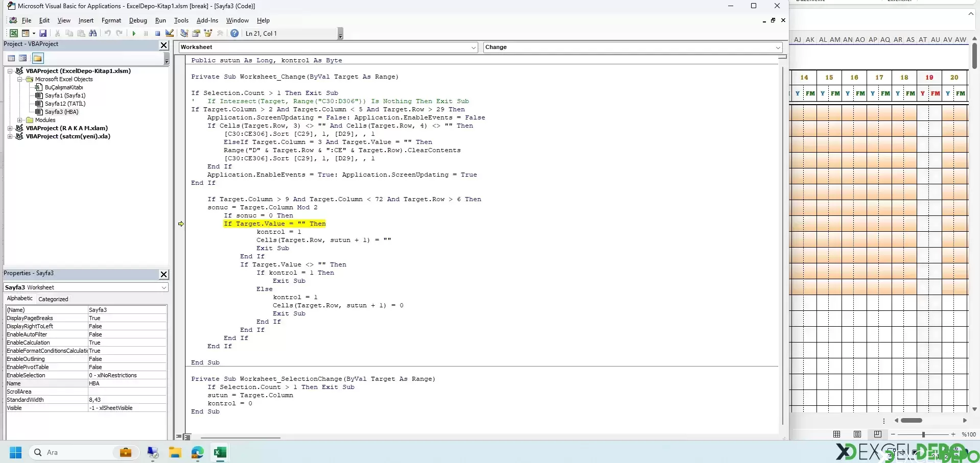Viewport: 980px width, 463px height.
Task: Open the Tools menu
Action: coord(181,20)
